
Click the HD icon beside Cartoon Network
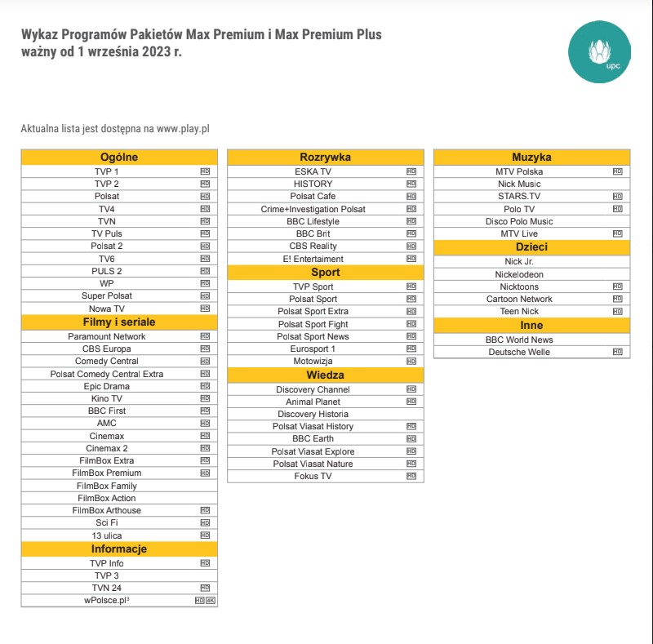click(x=618, y=299)
